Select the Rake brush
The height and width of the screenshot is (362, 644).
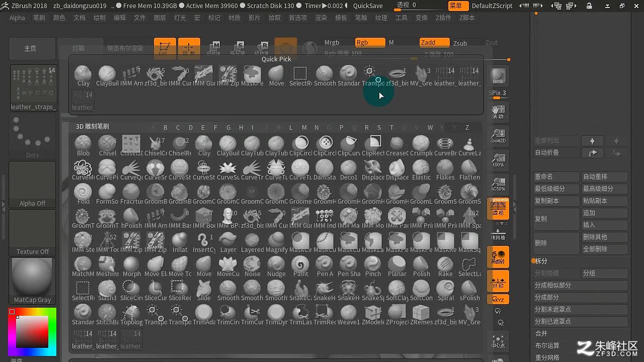click(x=445, y=266)
